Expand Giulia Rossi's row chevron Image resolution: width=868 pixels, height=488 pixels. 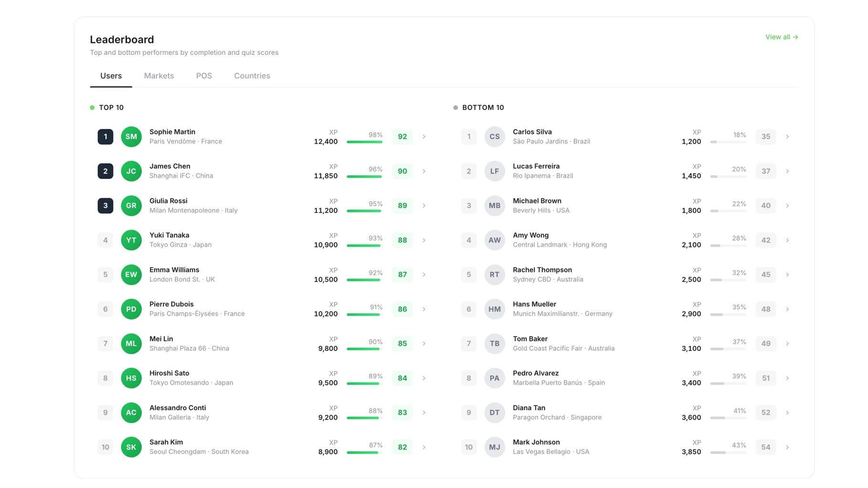pyautogui.click(x=423, y=206)
